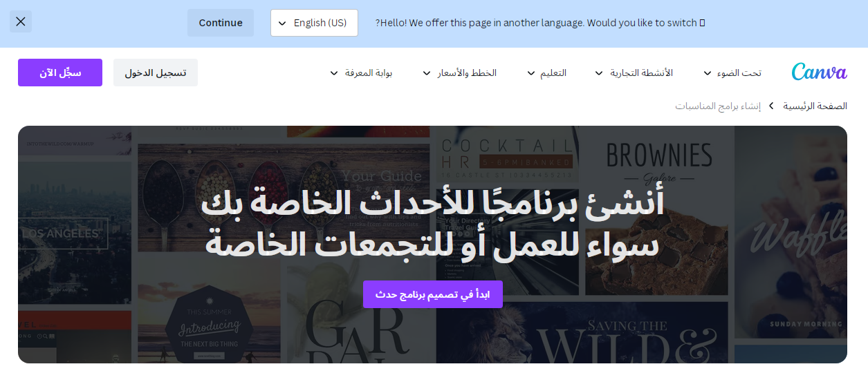Expand the chevron beside بوابة المعرفة
This screenshot has width=868, height=391.
click(x=334, y=73)
